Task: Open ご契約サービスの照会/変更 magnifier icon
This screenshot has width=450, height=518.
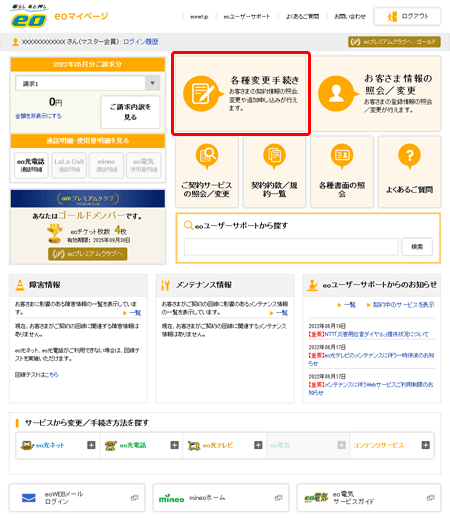Action: (x=207, y=156)
